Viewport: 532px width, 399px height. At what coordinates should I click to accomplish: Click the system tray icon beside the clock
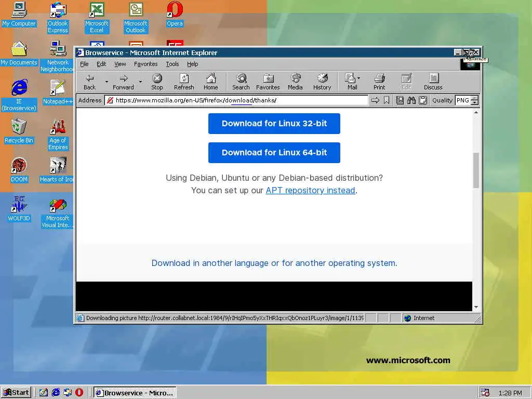485,393
